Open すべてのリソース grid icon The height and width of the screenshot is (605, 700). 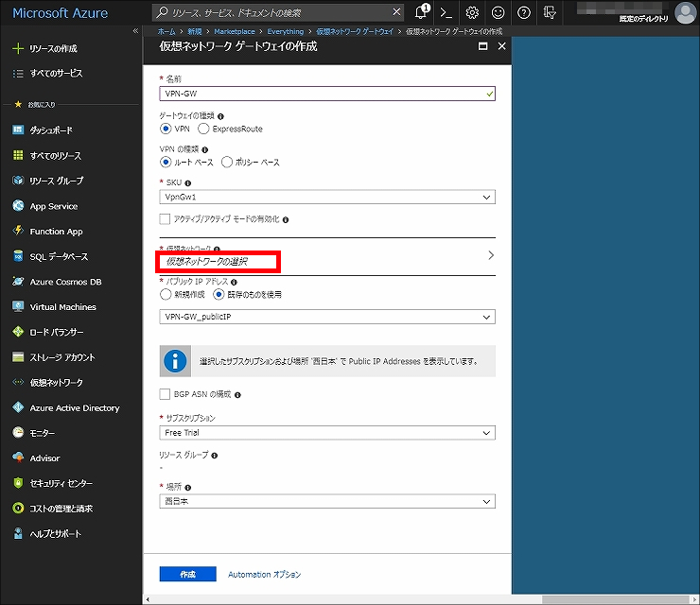(18, 155)
